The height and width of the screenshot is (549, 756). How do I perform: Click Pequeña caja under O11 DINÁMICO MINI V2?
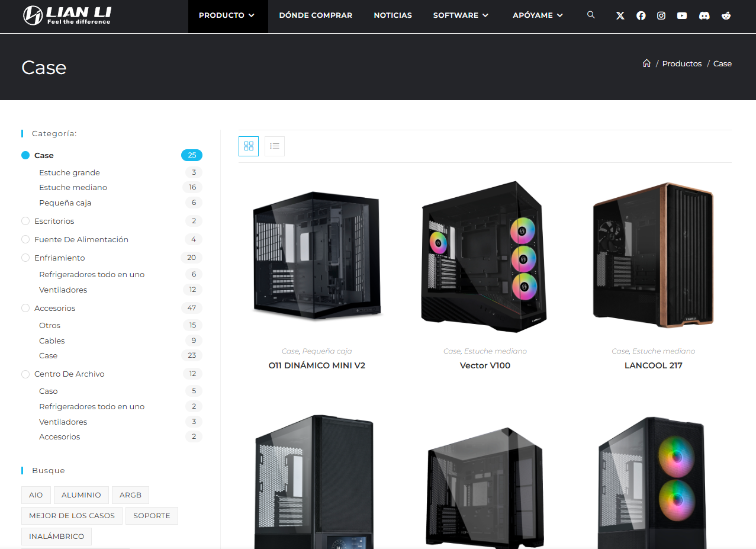click(x=327, y=351)
